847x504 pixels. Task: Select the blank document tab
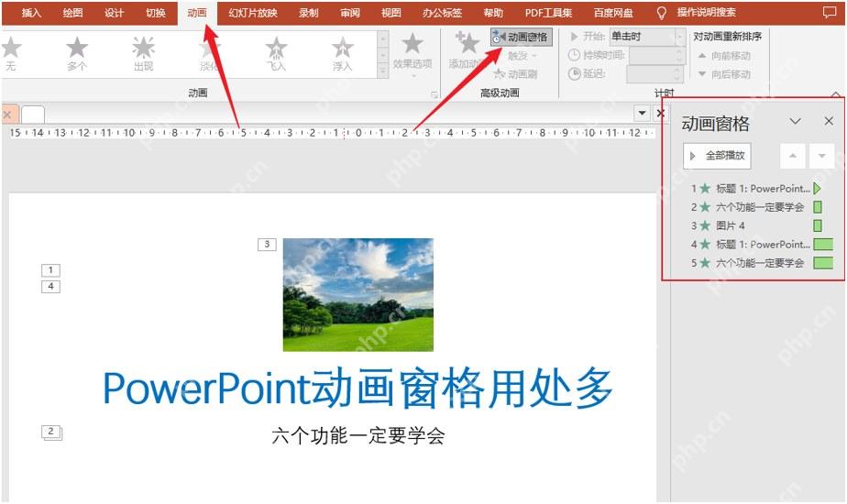pos(33,114)
